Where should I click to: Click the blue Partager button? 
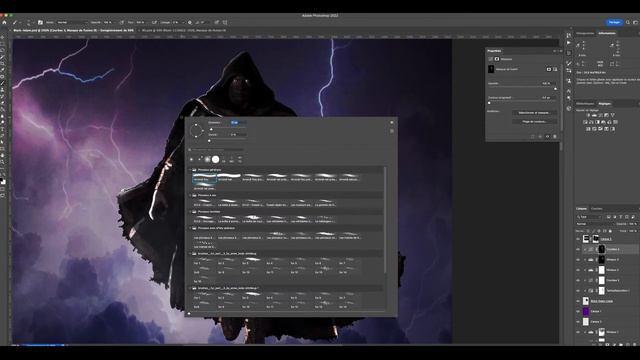pos(614,22)
